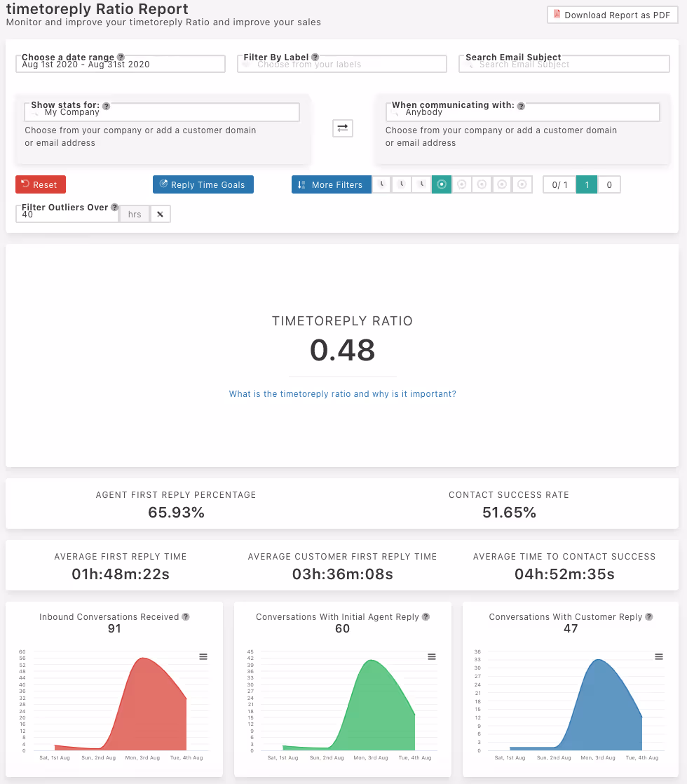Image resolution: width=687 pixels, height=784 pixels.
Task: Click the red Reset button
Action: click(x=41, y=184)
